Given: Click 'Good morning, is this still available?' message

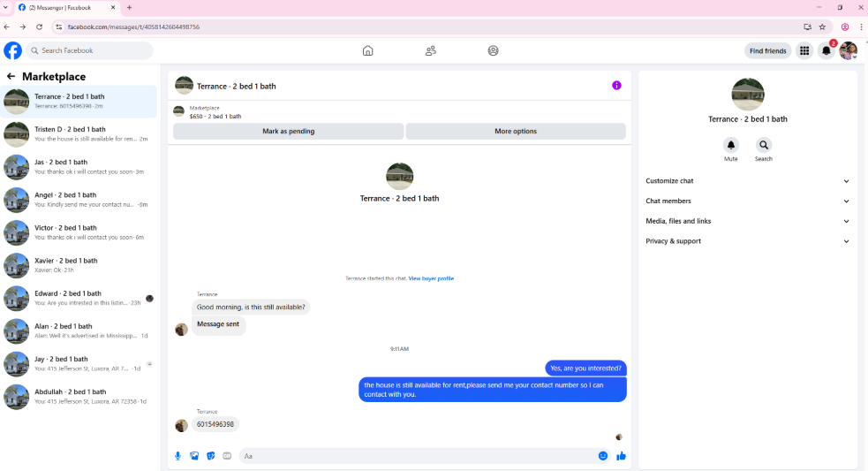Looking at the screenshot, I should tap(251, 307).
